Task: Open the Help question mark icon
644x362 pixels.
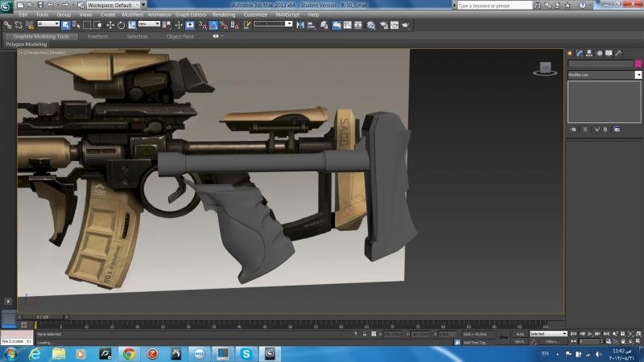Action: (x=582, y=6)
